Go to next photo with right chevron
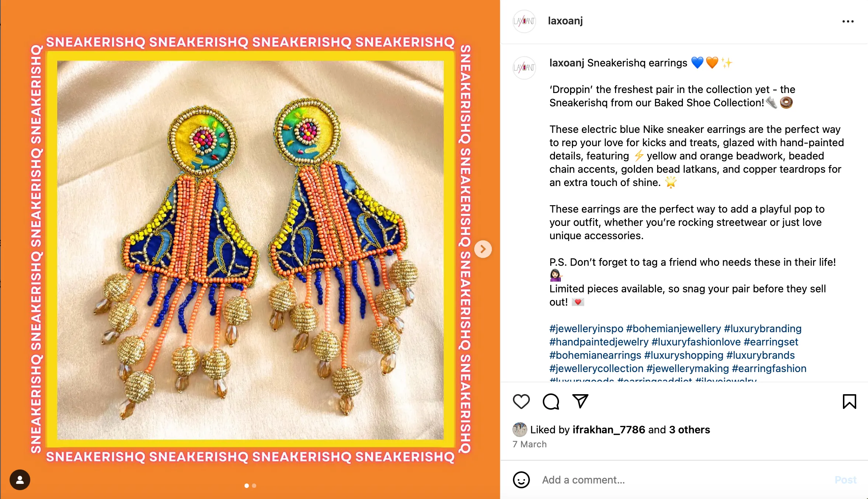The width and height of the screenshot is (868, 499). (x=483, y=249)
